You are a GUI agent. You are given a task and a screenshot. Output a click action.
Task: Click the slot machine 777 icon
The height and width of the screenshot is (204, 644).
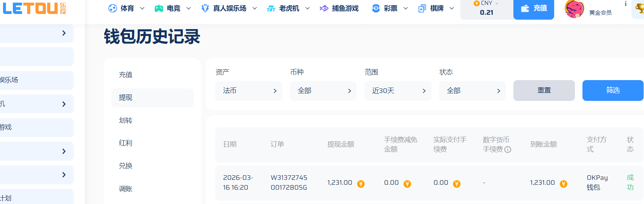(x=271, y=8)
